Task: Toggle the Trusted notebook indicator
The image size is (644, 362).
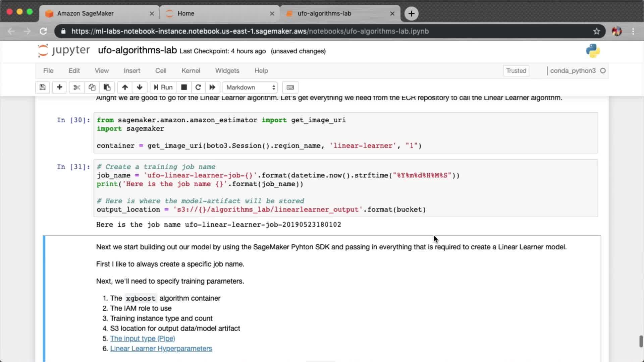Action: coord(516,71)
